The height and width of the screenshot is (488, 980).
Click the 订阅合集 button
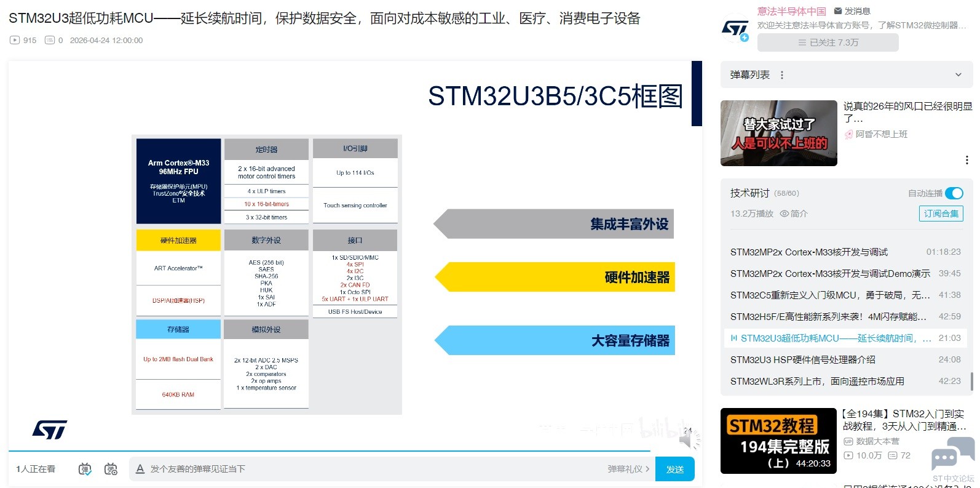pos(941,214)
